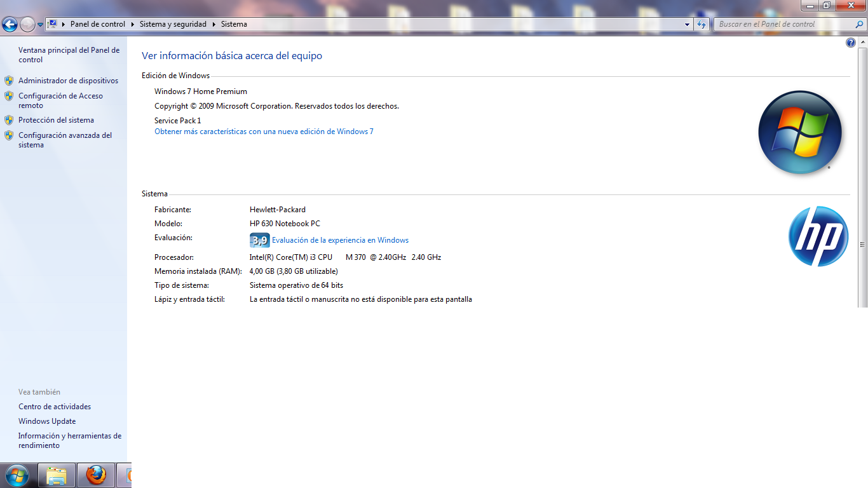The width and height of the screenshot is (868, 488).
Task: Open Administrador de dispositivos link
Action: pos(68,81)
